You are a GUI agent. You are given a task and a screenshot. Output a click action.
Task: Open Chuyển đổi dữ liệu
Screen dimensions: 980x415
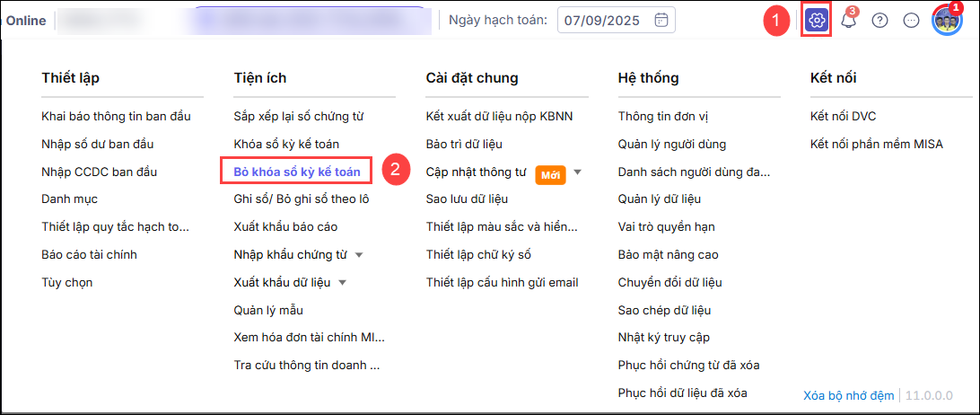coord(670,282)
